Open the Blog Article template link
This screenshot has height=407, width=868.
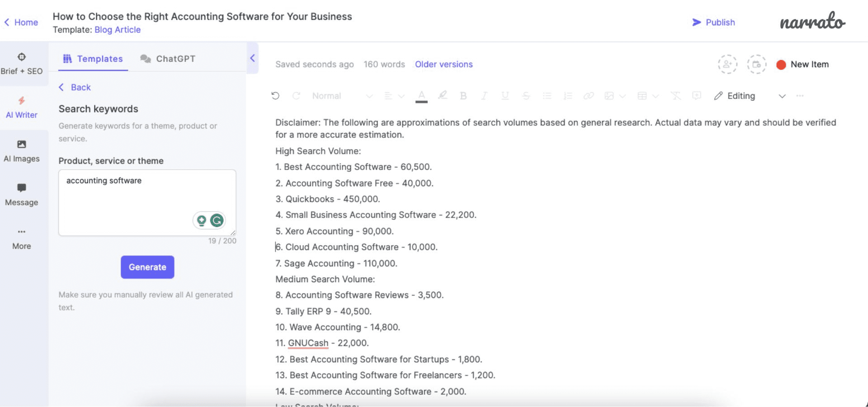coord(118,30)
